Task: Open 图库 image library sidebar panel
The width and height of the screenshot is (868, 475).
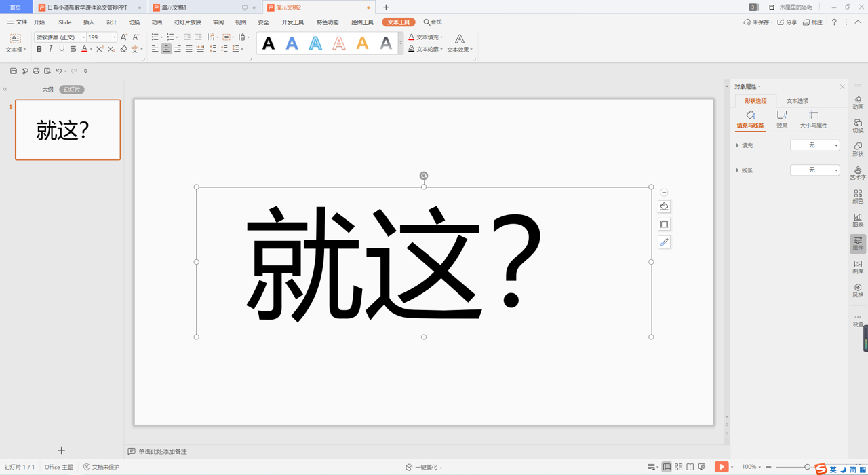Action: click(858, 267)
